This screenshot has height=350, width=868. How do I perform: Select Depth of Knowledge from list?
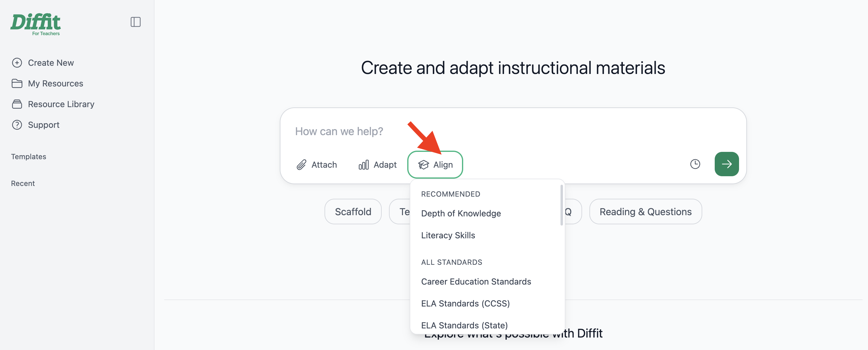(461, 213)
